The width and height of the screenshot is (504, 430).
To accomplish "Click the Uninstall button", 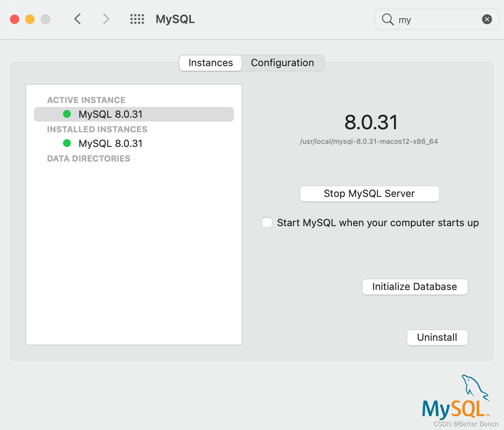I will click(x=437, y=337).
